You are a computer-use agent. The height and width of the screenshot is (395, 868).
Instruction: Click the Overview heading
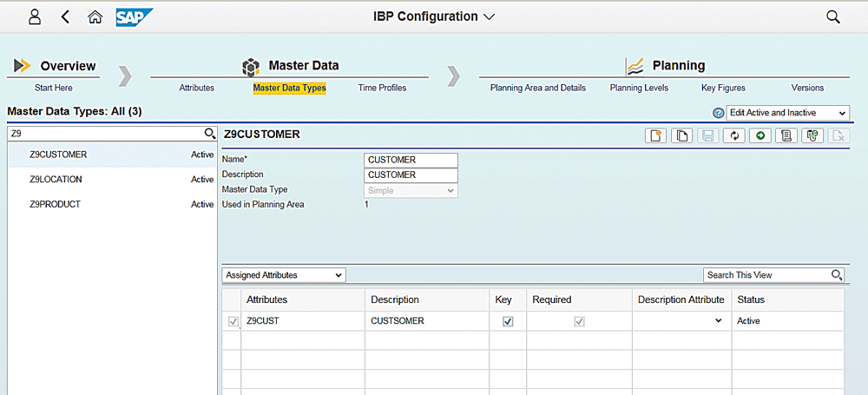68,66
